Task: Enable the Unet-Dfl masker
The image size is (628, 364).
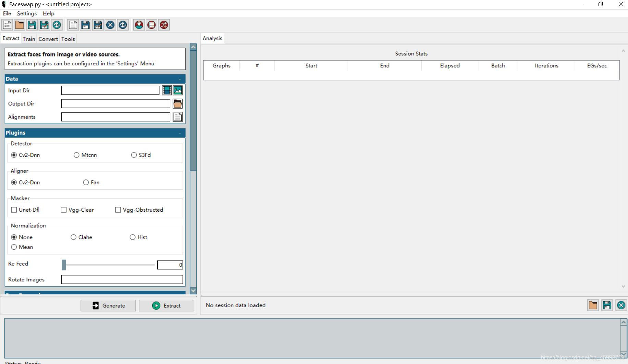Action: (x=25, y=210)
